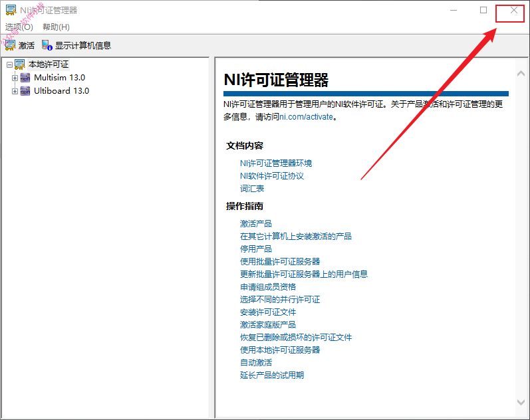530x420 pixels.
Task: Minimize the NI License Manager window
Action: pyautogui.click(x=454, y=10)
